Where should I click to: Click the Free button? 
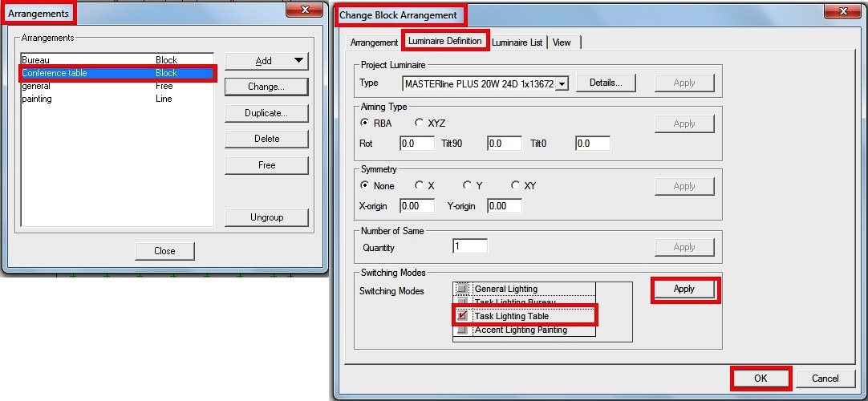point(266,165)
